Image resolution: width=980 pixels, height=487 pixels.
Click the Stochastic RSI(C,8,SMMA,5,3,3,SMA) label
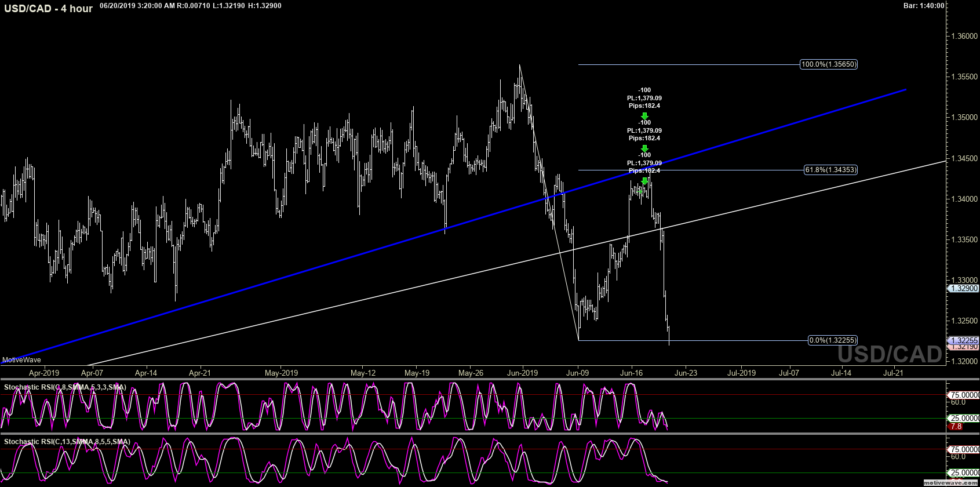65,387
